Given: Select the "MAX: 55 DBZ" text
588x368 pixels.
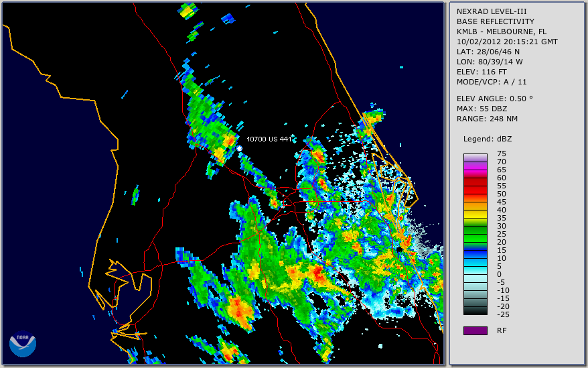Looking at the screenshot, I should click(x=482, y=109).
